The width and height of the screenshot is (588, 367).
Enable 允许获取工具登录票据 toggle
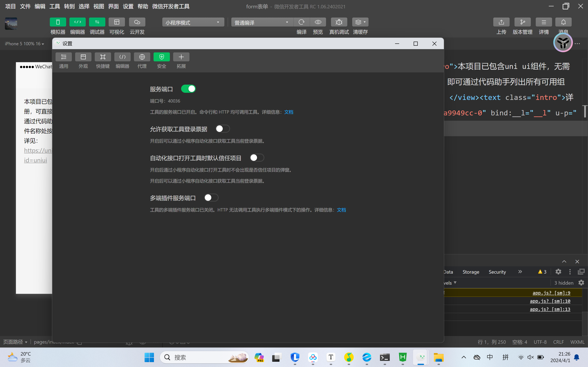coord(223,129)
